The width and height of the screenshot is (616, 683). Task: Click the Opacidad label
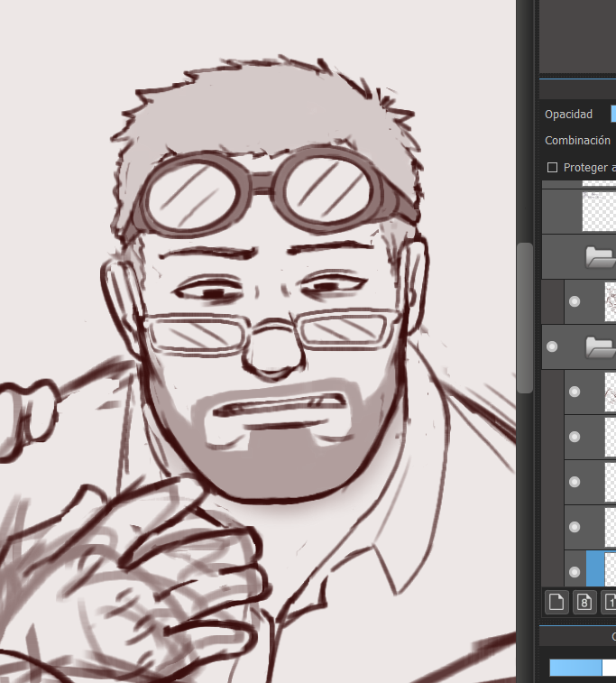[x=568, y=115]
